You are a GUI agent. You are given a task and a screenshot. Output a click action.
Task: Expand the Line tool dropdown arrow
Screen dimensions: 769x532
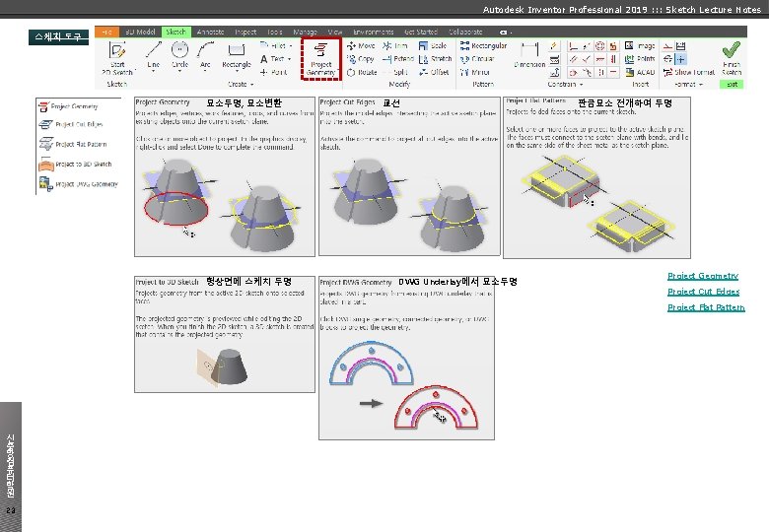[x=154, y=72]
